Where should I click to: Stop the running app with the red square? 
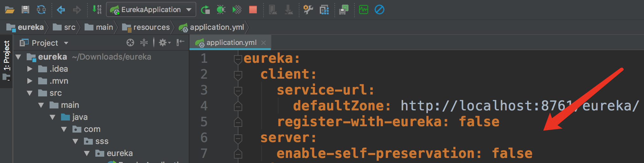point(253,10)
